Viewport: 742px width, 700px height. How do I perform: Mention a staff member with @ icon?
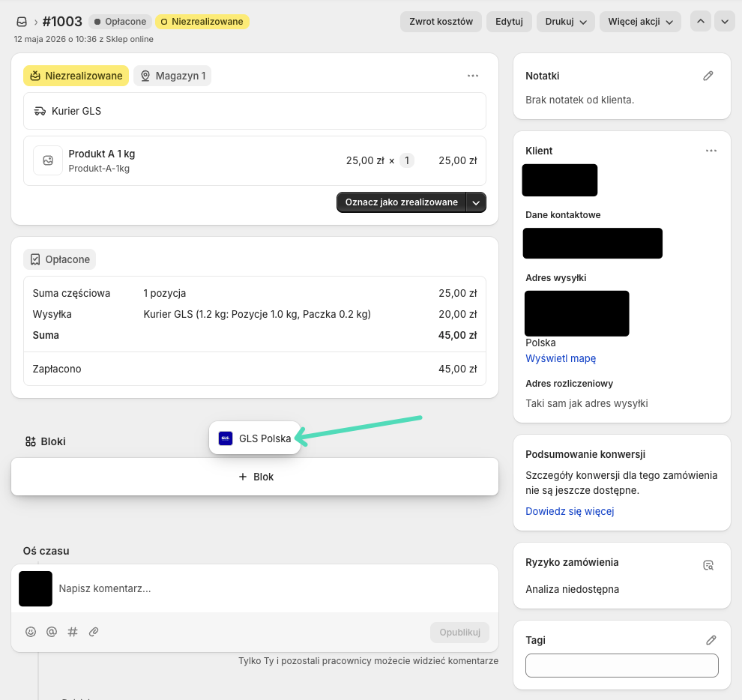coord(52,632)
